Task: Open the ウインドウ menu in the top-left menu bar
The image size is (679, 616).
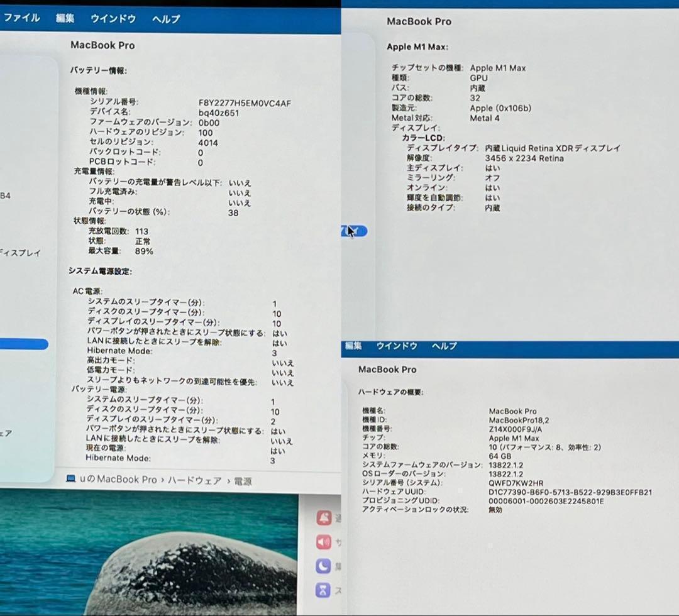Action: 113,18
